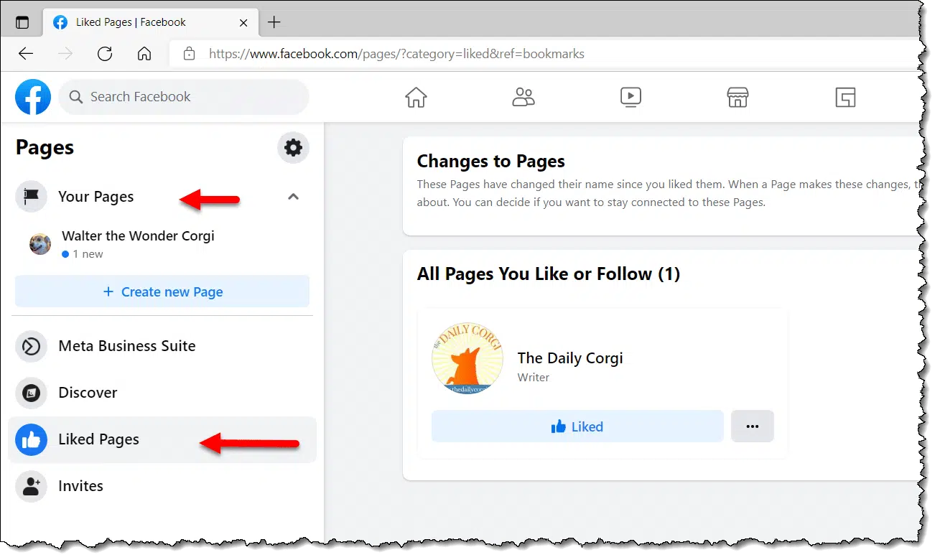Click the Invites person icon
The image size is (940, 560).
(x=31, y=486)
